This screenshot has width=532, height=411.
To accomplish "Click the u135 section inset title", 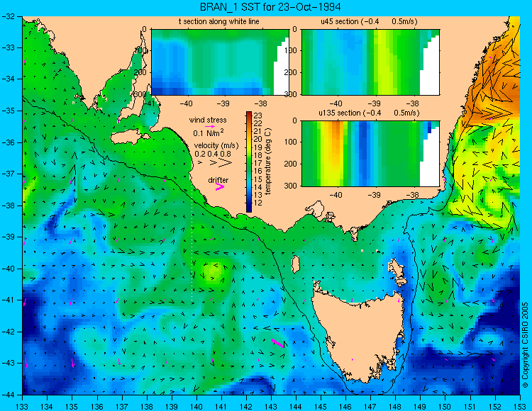I will 369,113.
